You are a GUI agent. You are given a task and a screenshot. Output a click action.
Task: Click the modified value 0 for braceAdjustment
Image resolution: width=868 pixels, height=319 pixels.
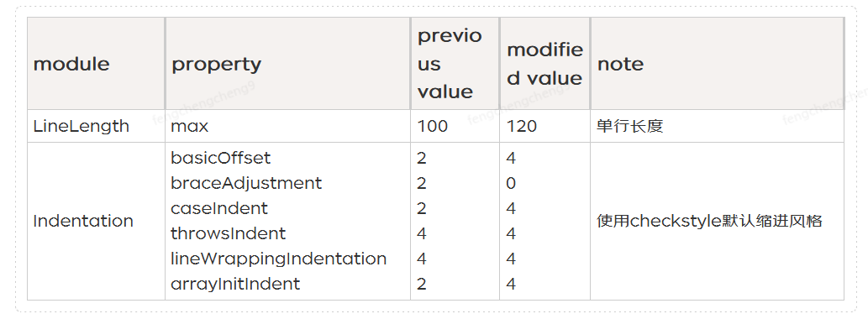[511, 183]
